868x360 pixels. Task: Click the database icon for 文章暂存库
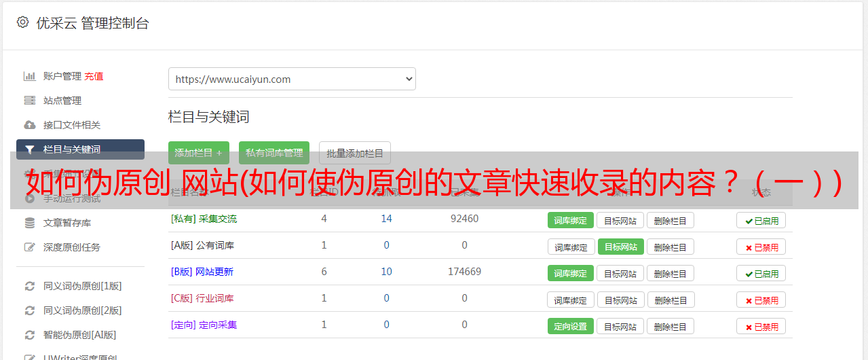click(x=29, y=223)
